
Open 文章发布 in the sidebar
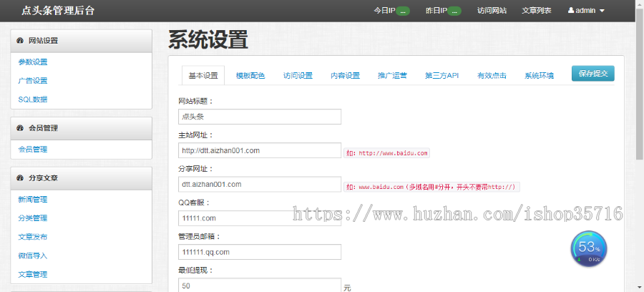tap(33, 237)
